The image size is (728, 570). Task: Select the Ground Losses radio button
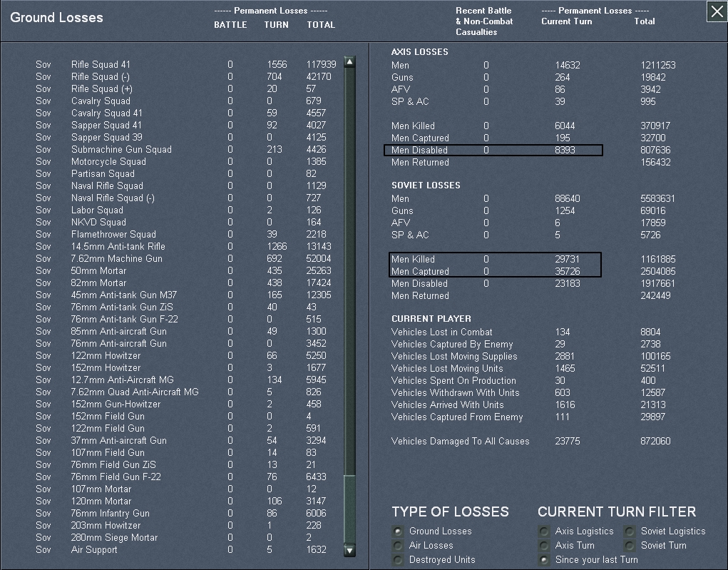397,531
